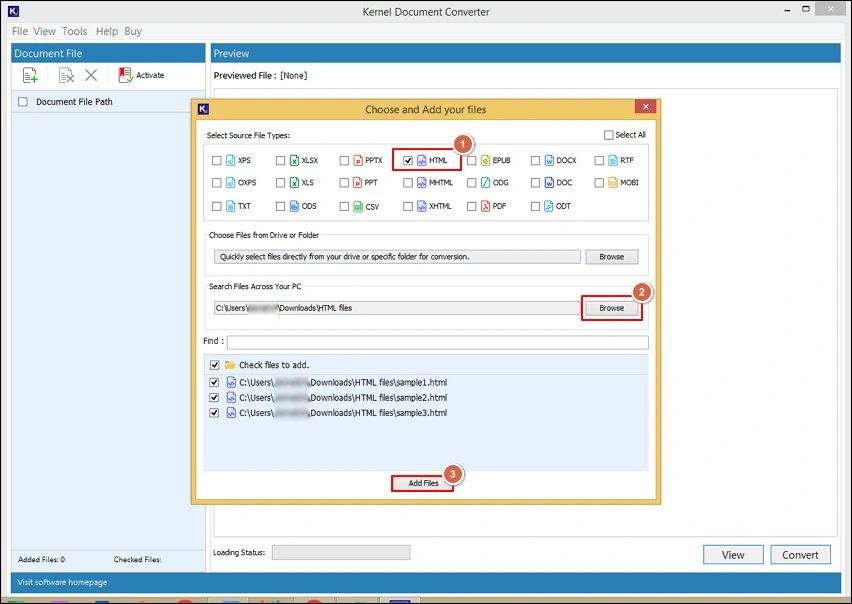Click Browse under Search Files Across Your PC
852x604 pixels.
pyautogui.click(x=611, y=308)
